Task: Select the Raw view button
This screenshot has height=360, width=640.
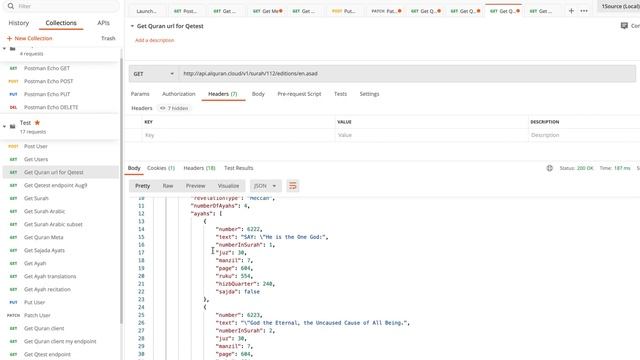Action: (168, 186)
